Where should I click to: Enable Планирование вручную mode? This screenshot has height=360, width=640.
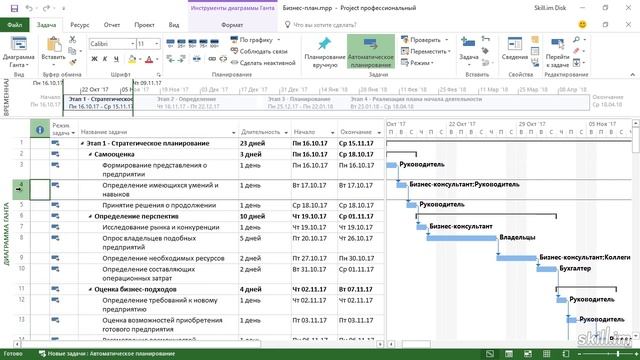[325, 52]
